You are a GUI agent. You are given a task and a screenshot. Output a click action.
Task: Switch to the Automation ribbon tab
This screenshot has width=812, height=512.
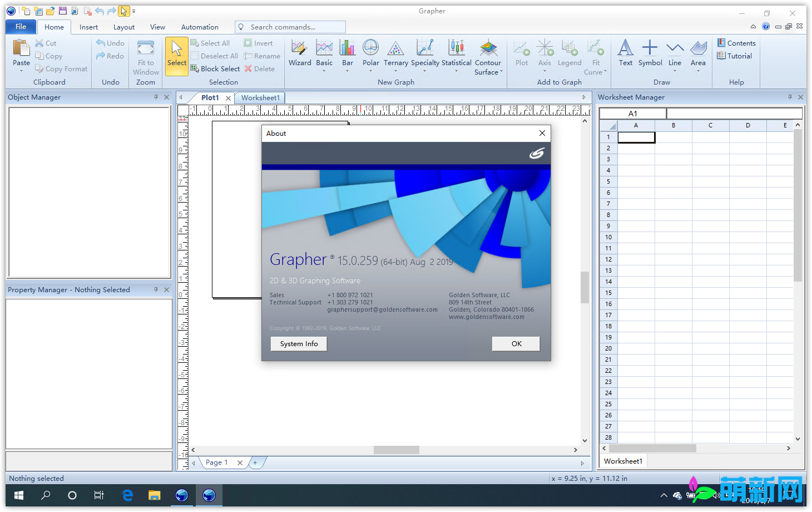(x=200, y=27)
